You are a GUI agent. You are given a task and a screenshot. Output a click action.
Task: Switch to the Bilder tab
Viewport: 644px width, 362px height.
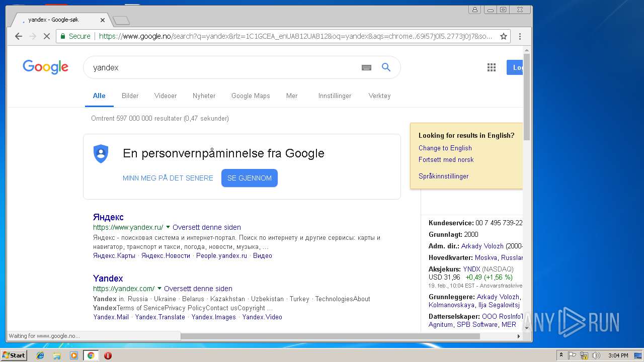(x=130, y=96)
